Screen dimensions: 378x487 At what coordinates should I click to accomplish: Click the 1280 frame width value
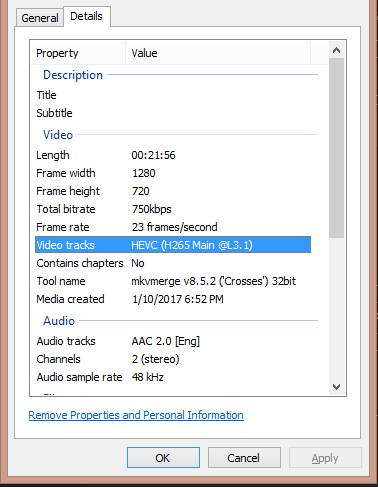pos(144,173)
